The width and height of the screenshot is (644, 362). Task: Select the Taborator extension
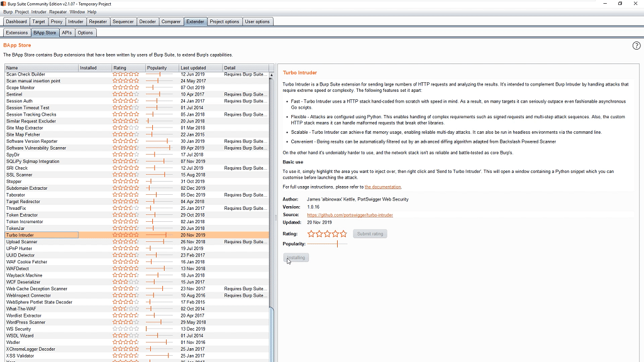coord(136,195)
